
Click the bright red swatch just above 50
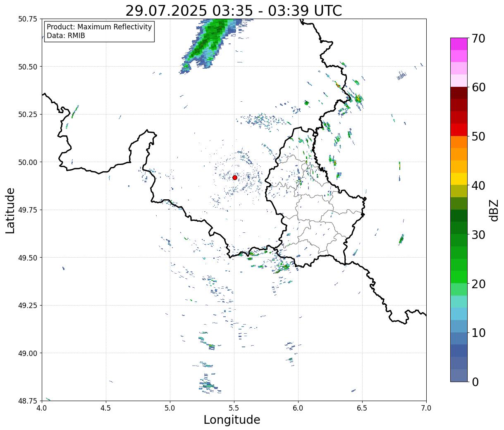(x=459, y=130)
